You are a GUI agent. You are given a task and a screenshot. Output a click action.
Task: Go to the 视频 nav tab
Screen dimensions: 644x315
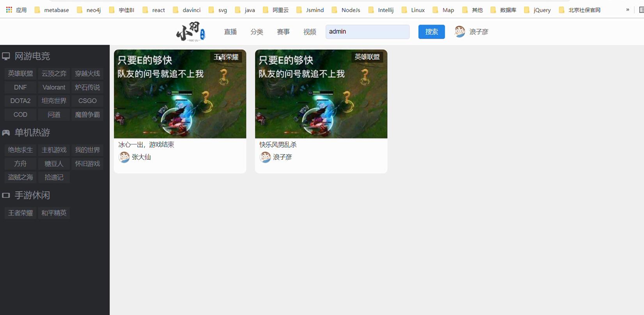310,32
